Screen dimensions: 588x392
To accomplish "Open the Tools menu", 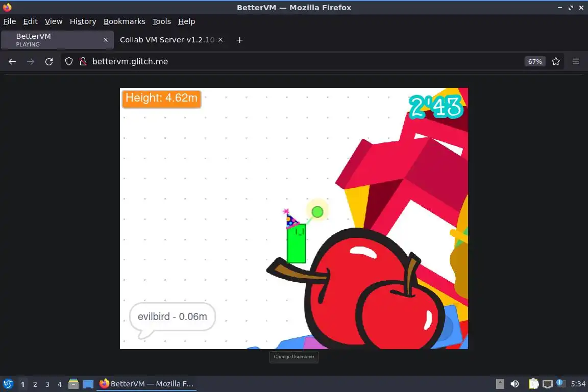I will (x=162, y=21).
